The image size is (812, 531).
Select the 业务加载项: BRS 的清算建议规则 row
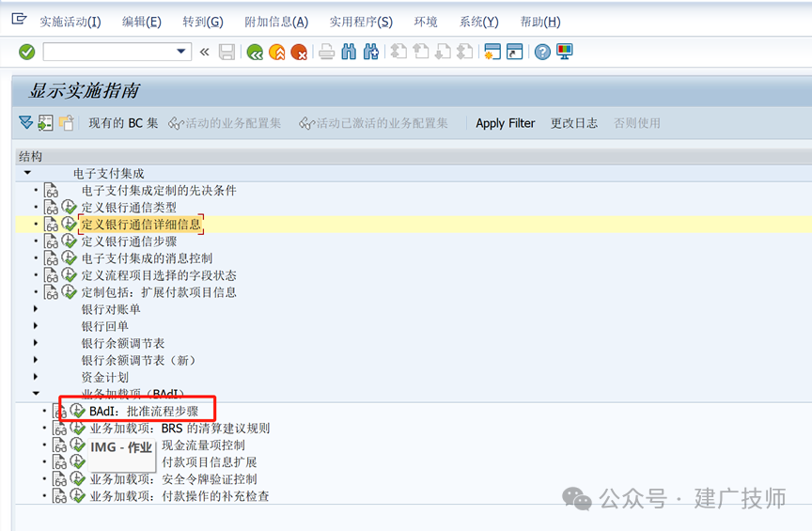[x=414, y=429]
